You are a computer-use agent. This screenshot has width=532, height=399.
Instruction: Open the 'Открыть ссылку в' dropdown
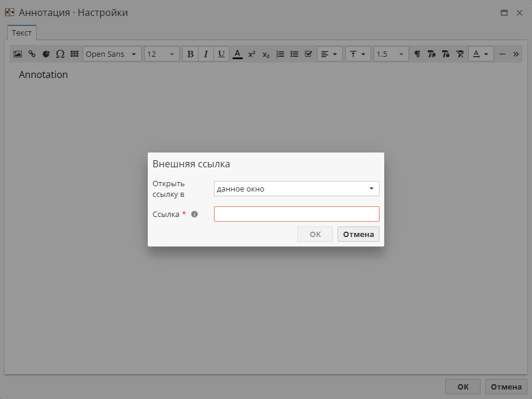[x=296, y=189]
